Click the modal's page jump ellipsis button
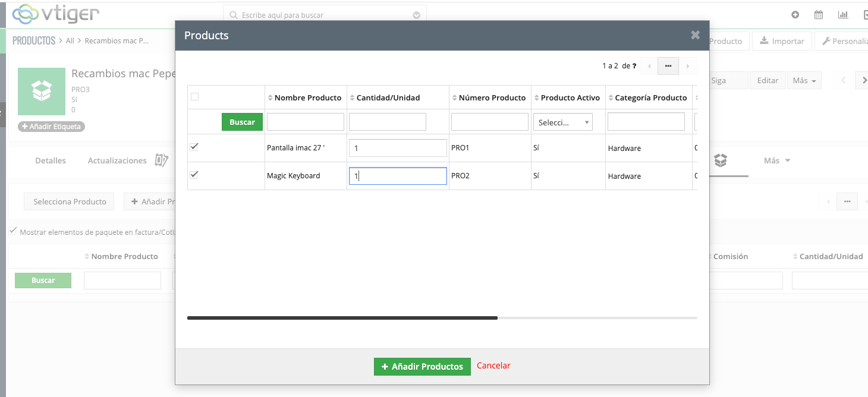 coord(668,66)
